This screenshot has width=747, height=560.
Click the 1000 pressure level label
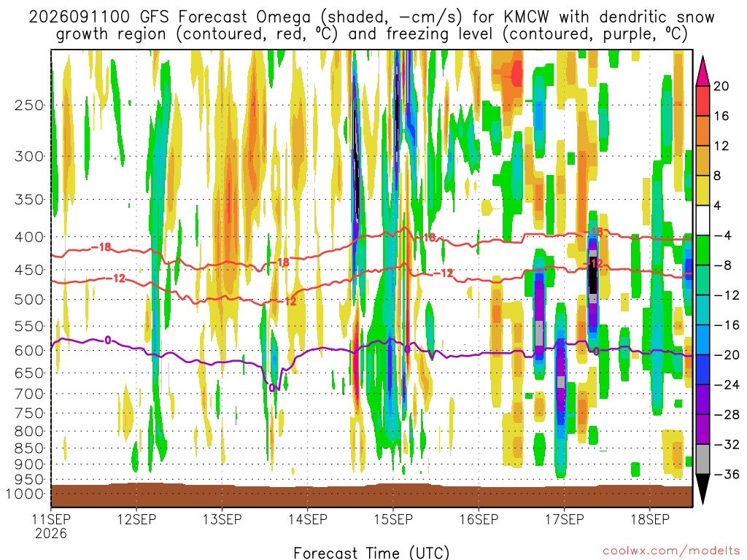click(25, 494)
